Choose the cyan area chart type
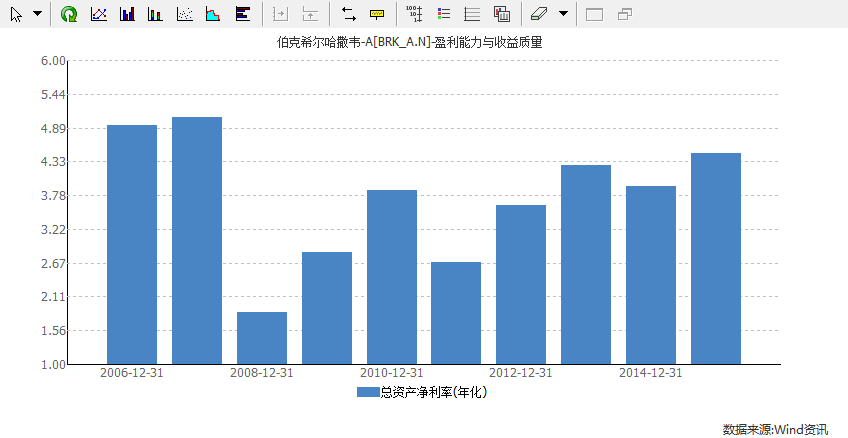Screen dimensions: 848x438 (213, 14)
